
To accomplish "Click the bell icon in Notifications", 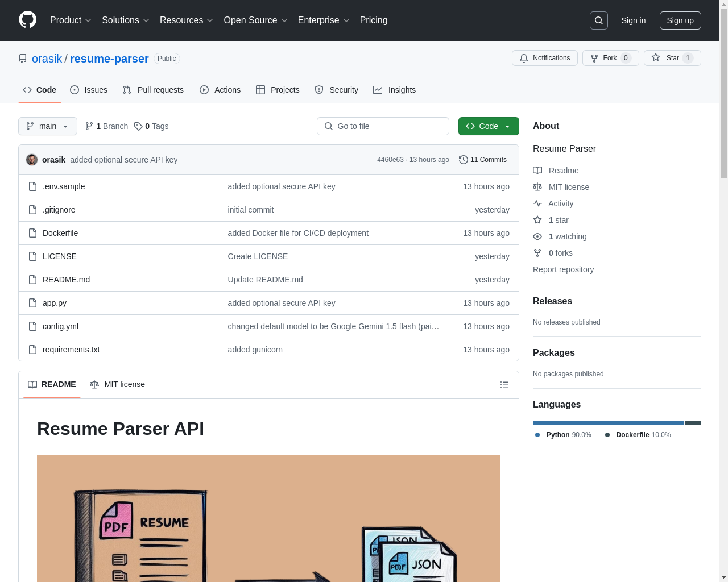I will (x=524, y=58).
